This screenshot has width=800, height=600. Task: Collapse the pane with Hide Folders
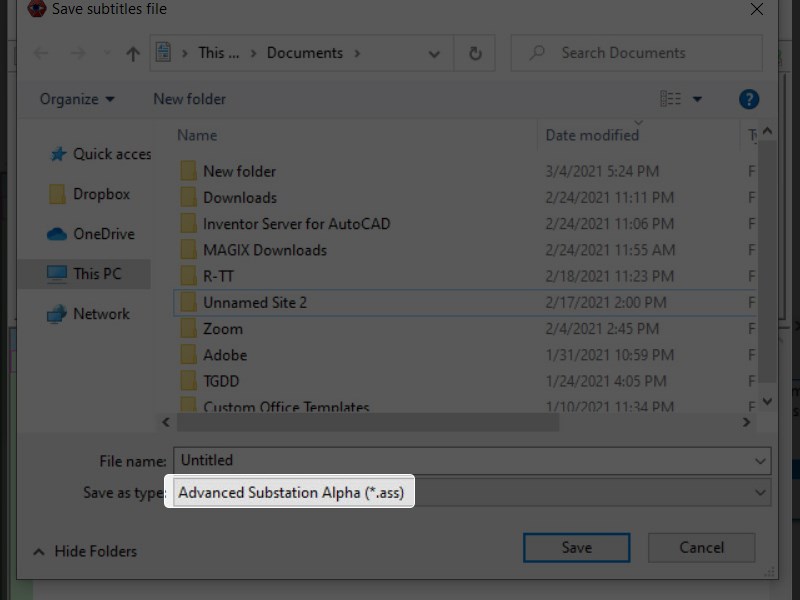coord(85,551)
